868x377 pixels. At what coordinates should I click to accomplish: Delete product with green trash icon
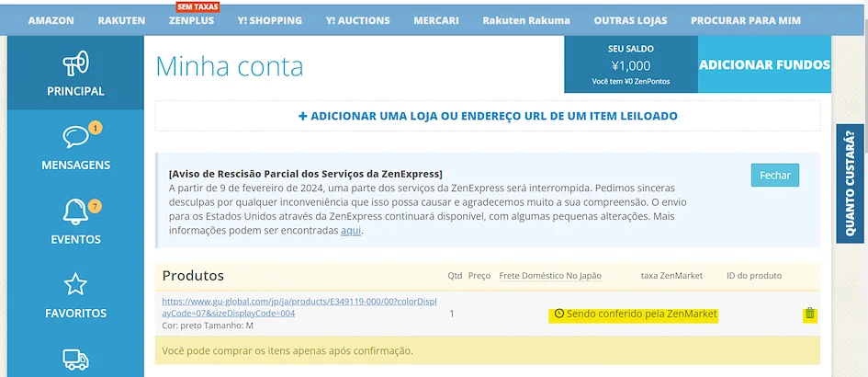pos(810,314)
